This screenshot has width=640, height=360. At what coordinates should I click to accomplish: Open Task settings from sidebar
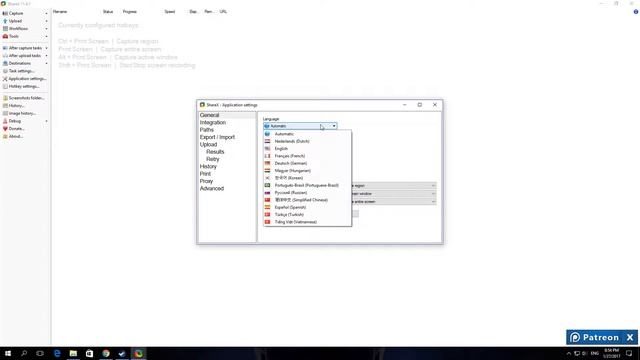click(24, 71)
